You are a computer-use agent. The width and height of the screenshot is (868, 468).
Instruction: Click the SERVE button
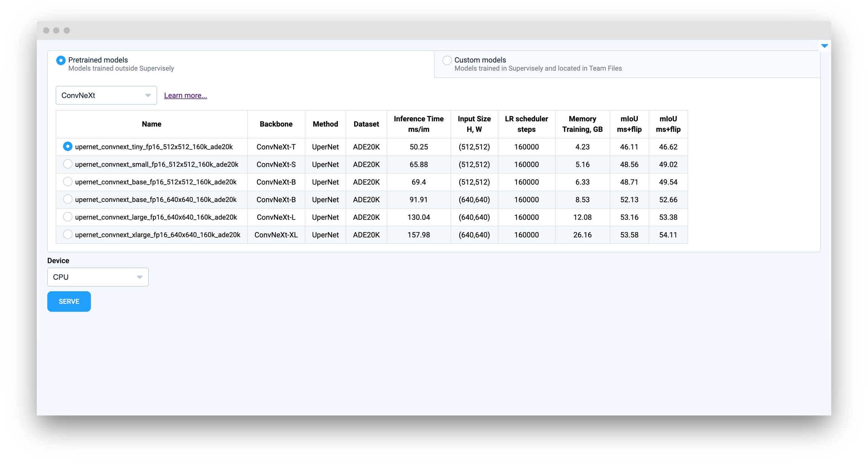[x=69, y=301]
